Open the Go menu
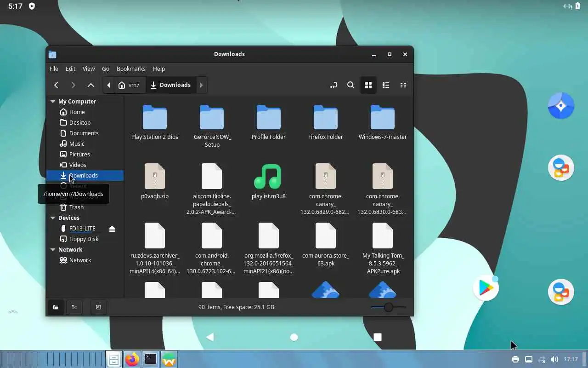 tap(106, 69)
